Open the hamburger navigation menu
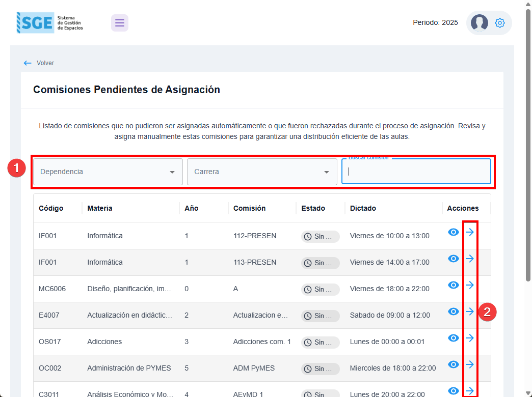 [x=119, y=23]
